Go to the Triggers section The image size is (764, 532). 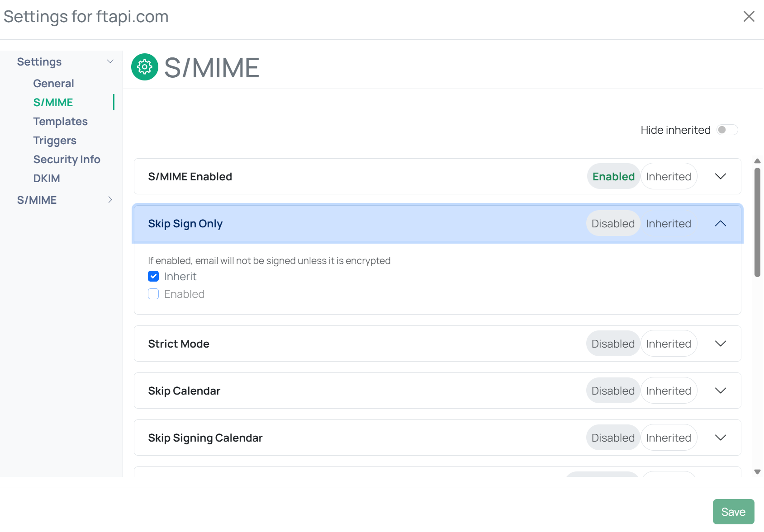tap(55, 141)
